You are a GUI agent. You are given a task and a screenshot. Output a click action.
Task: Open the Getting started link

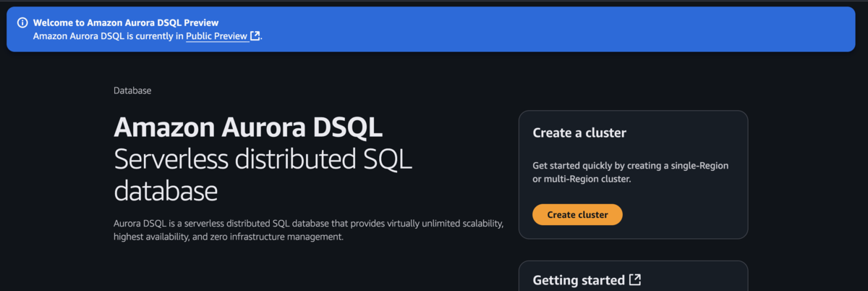[x=579, y=280]
